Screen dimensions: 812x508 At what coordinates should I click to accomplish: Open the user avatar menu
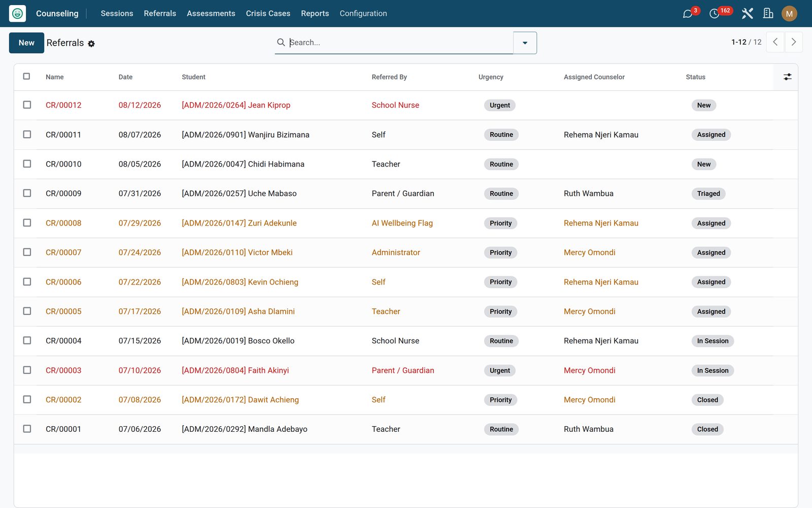(x=789, y=14)
